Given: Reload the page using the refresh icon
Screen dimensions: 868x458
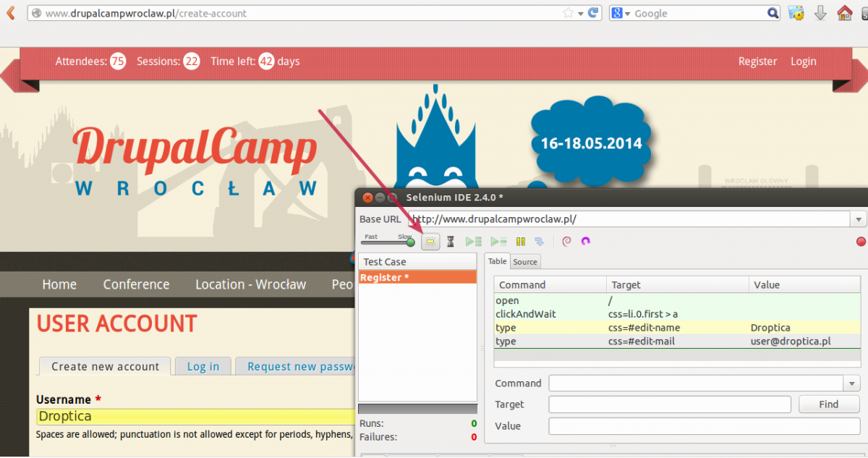Looking at the screenshot, I should click(593, 13).
